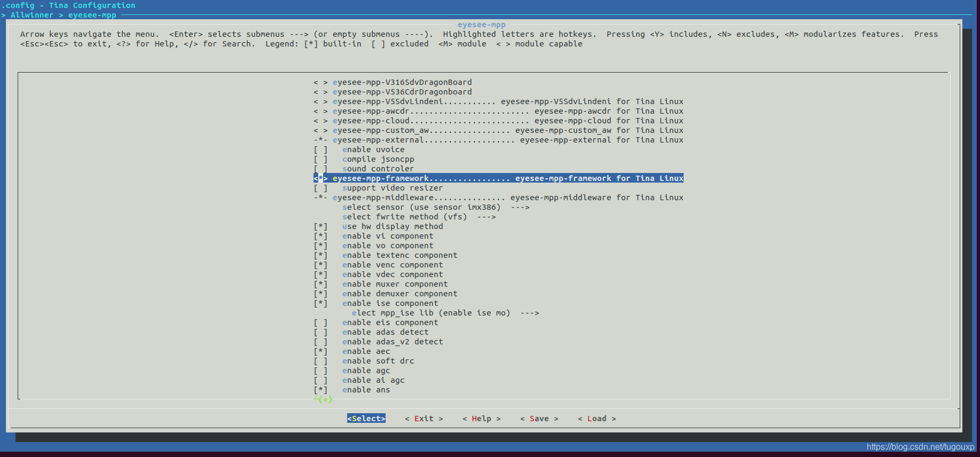Click the Select button
980x457 pixels.
[x=366, y=419]
